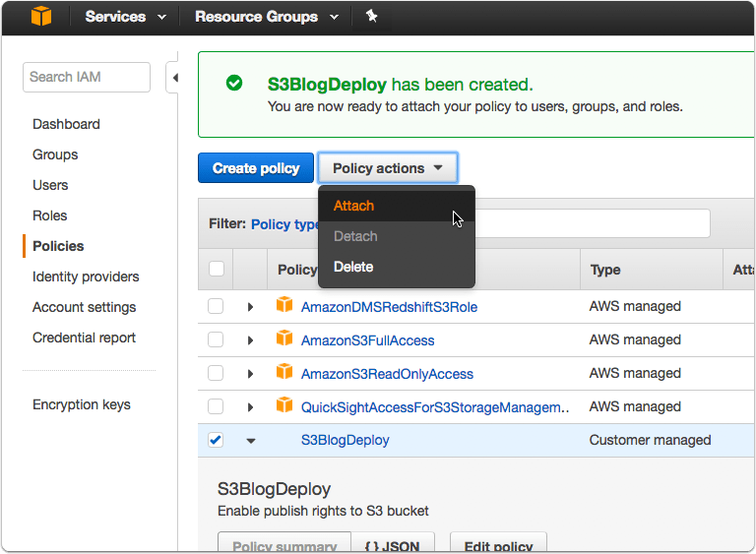Expand the AmazonDMSRedshiftS3Role row
The width and height of the screenshot is (756, 554).
click(250, 307)
